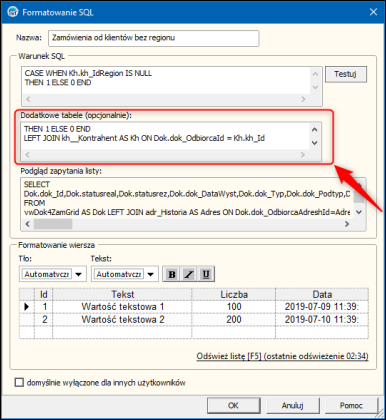This screenshot has width=386, height=420.
Task: Select Id cell with value 1
Action: pos(44,307)
